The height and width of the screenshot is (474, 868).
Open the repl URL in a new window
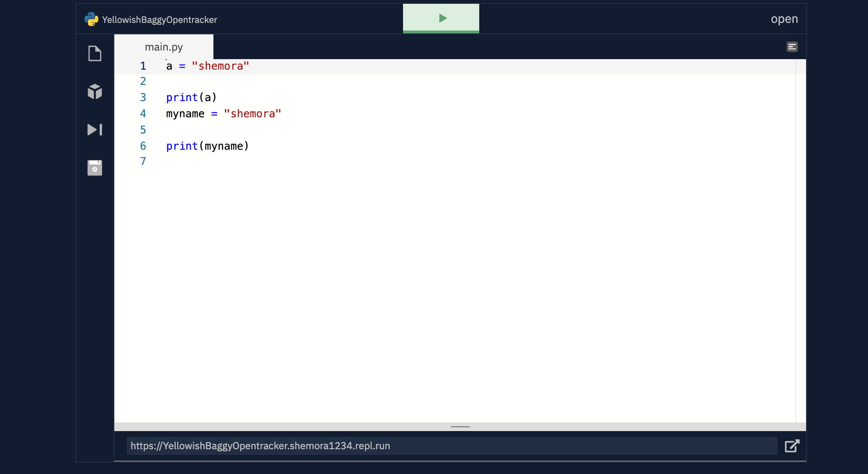click(792, 446)
